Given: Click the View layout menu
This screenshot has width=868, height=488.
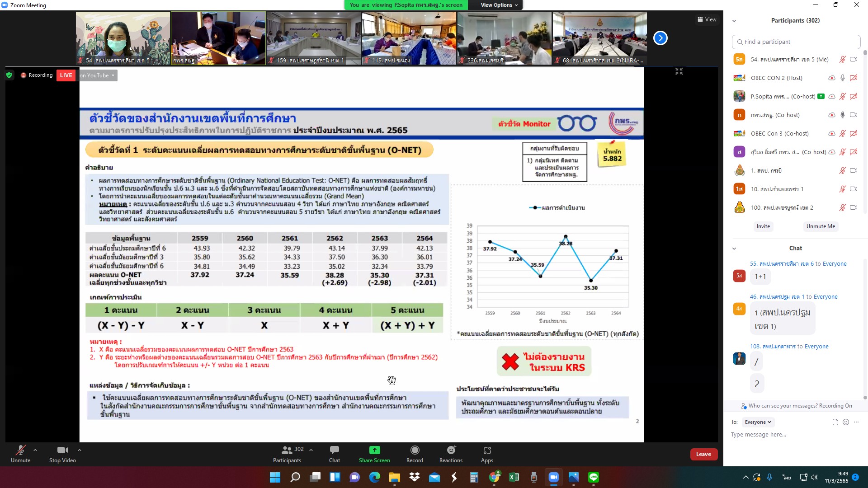Looking at the screenshot, I should [x=707, y=19].
